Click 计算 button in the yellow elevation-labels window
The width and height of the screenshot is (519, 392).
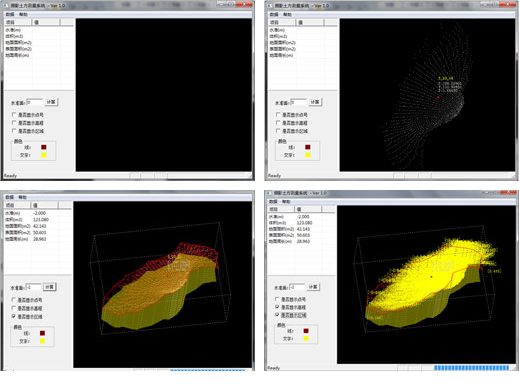pos(313,287)
